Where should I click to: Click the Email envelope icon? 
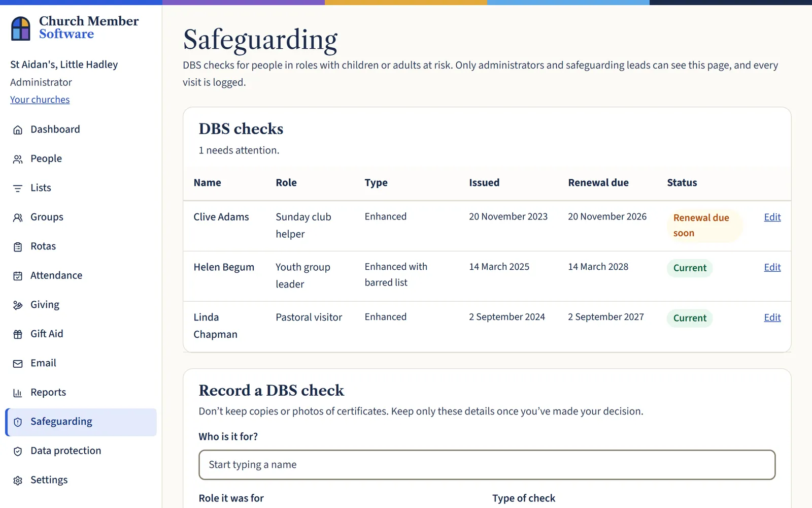click(18, 364)
